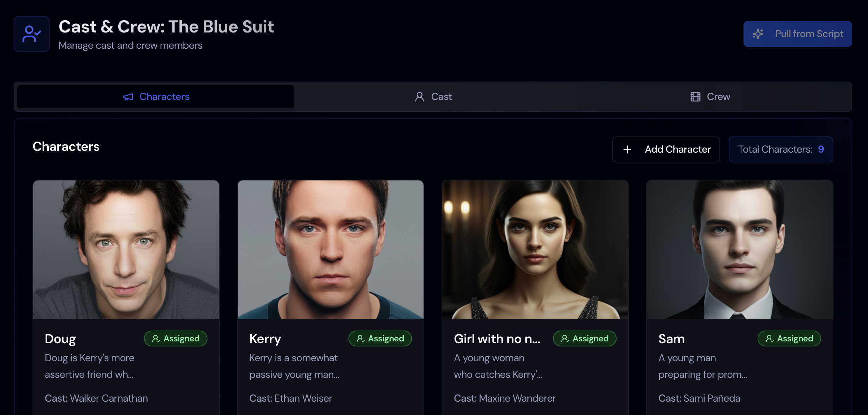The image size is (868, 415).
Task: Click the megaphone icon on the Characters tab
Action: (128, 97)
